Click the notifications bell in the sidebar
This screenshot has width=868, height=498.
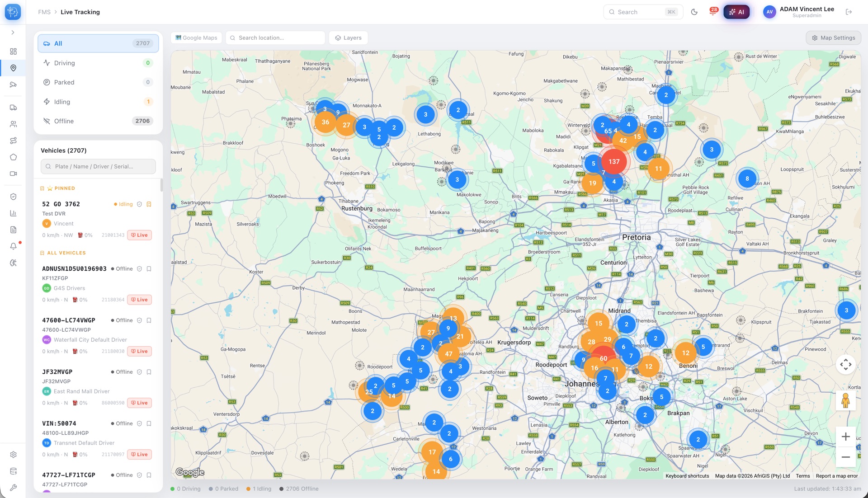coord(13,246)
